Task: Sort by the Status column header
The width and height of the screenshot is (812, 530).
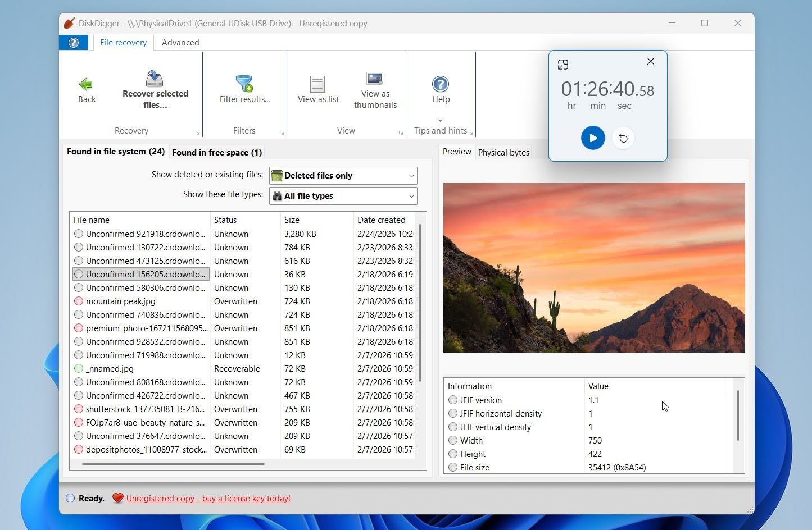Action: pyautogui.click(x=246, y=220)
